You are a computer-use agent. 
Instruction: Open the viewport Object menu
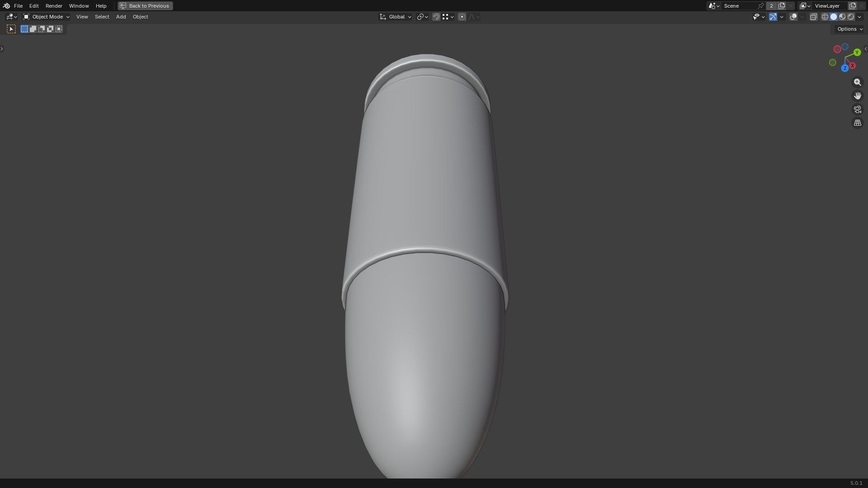[140, 17]
